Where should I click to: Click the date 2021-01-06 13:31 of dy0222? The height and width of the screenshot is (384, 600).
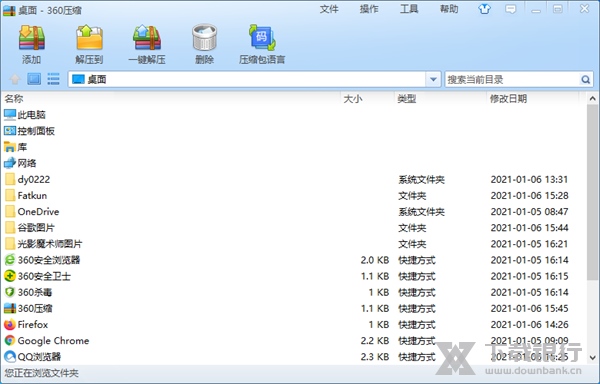[529, 179]
